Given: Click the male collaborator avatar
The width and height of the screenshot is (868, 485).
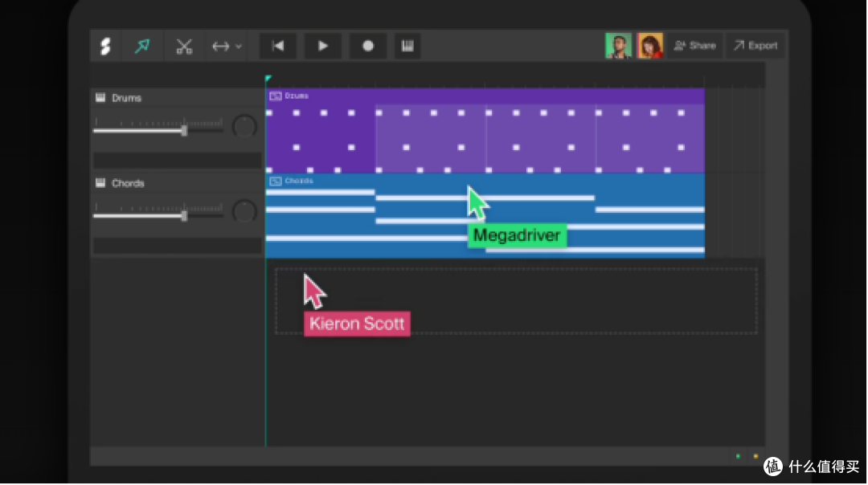Looking at the screenshot, I should pyautogui.click(x=618, y=46).
